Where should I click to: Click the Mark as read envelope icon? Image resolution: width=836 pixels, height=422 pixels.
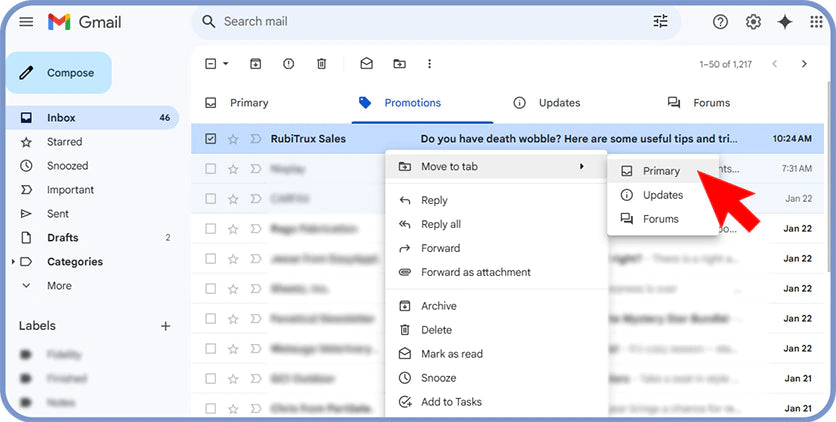pyautogui.click(x=366, y=64)
